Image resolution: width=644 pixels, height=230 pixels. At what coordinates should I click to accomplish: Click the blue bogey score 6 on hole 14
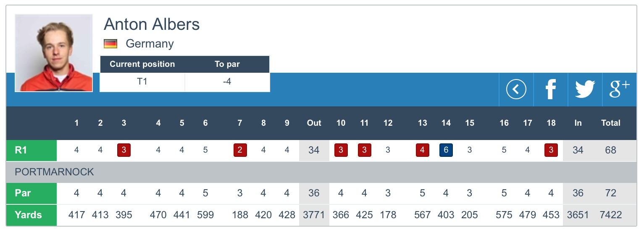[446, 150]
